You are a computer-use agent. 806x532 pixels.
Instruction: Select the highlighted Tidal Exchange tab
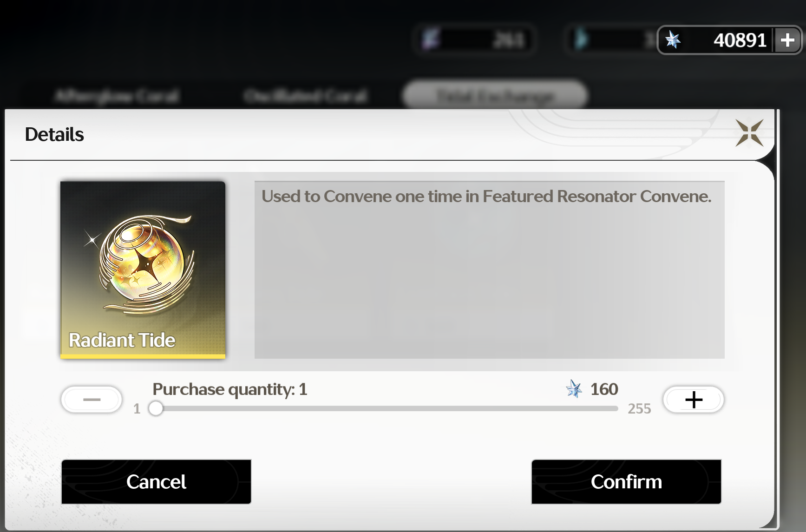coord(495,96)
